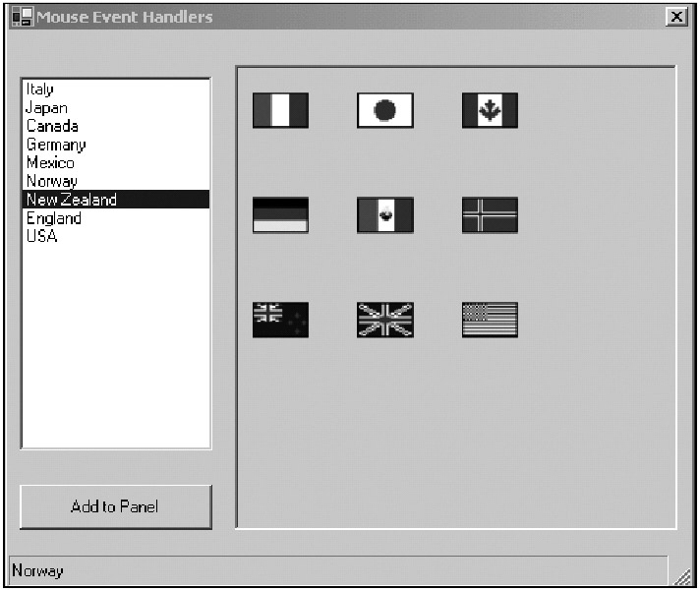Select Norway list entry

click(51, 181)
